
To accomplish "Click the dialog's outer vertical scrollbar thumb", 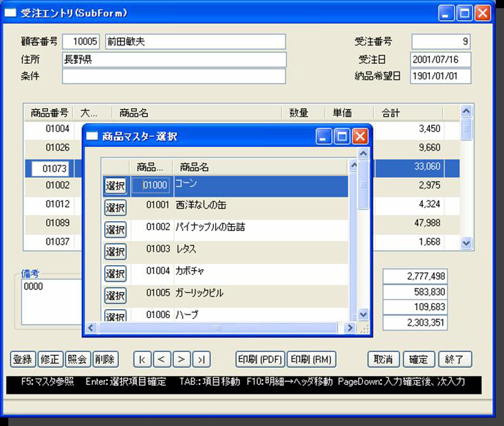I will 363,185.
